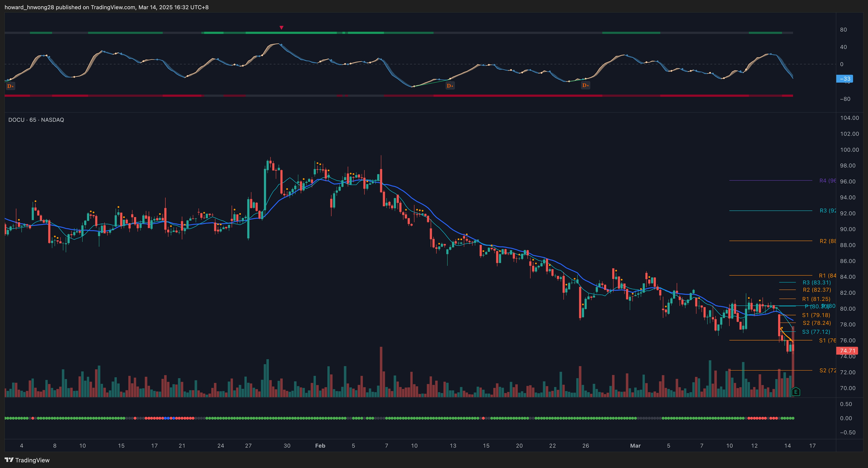Click the R2 (82.37) pivot label
Screen dimensions: 868x468
point(817,290)
